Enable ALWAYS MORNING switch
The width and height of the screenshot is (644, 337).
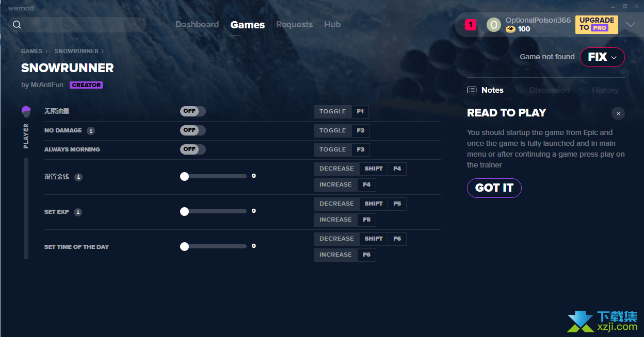[x=193, y=149]
